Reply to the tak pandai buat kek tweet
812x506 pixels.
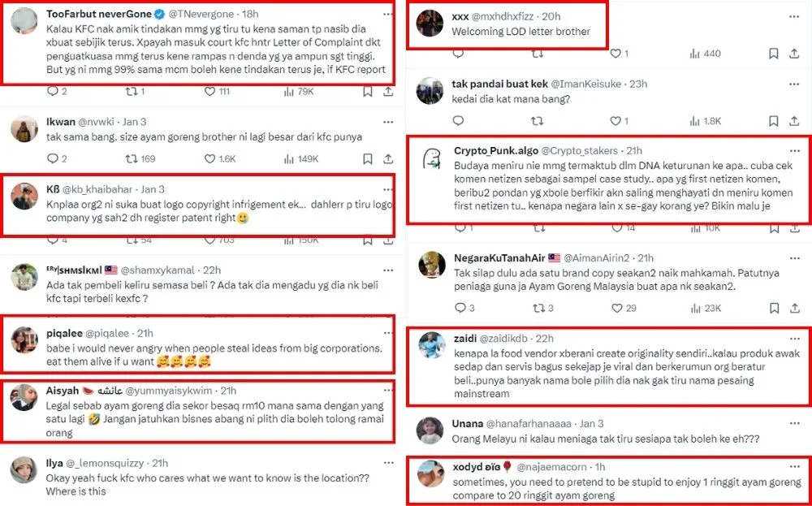click(460, 121)
